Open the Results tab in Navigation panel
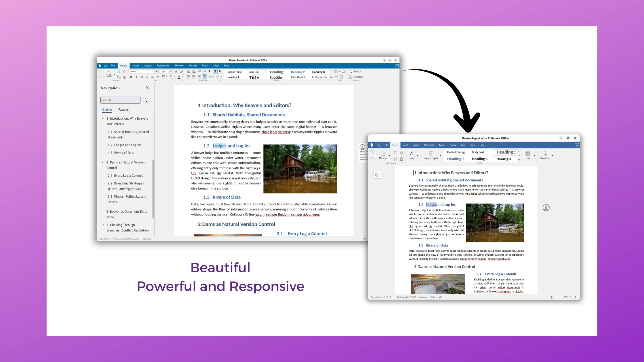Screen dimensions: 644x362 [123, 109]
